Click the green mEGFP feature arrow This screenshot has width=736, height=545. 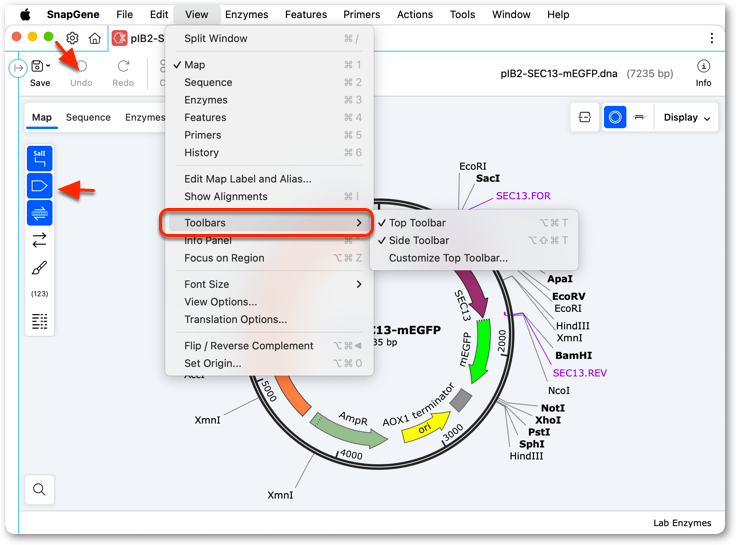click(x=481, y=349)
